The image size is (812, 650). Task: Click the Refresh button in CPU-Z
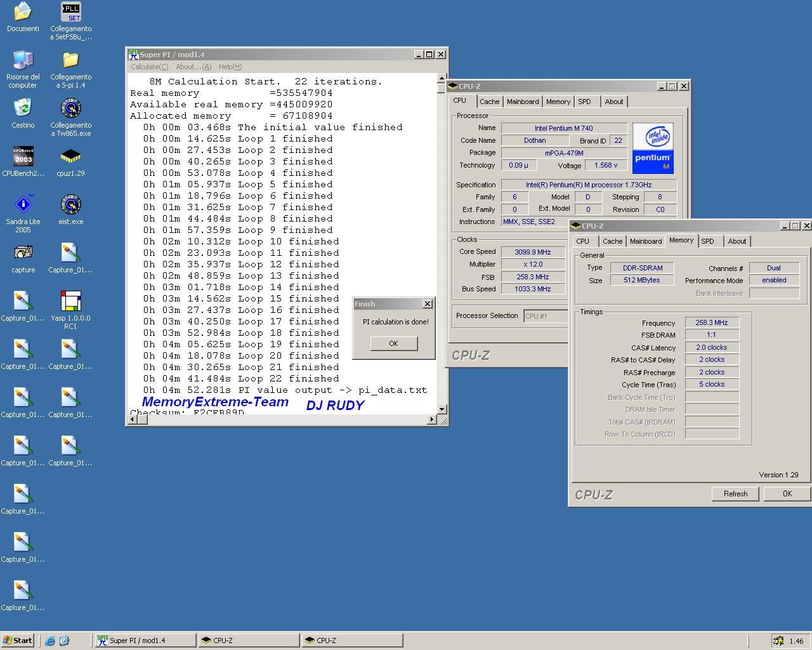click(x=735, y=494)
